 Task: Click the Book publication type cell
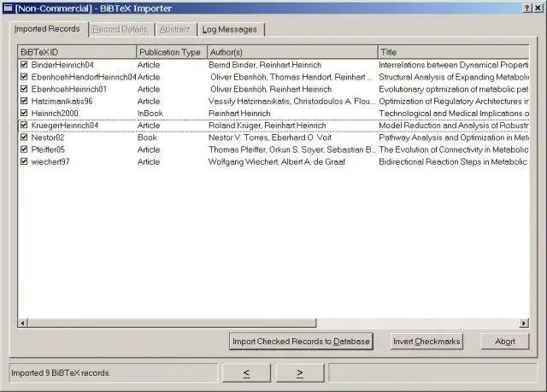click(147, 137)
